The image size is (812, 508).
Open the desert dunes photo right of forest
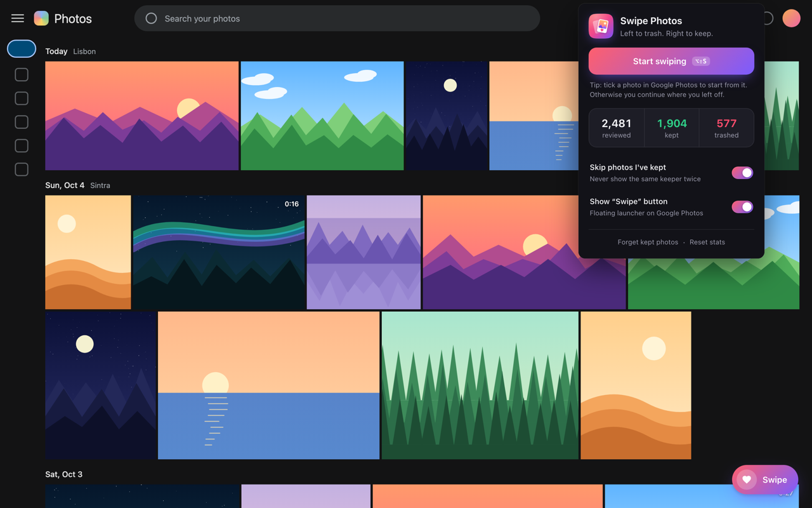tap(636, 385)
